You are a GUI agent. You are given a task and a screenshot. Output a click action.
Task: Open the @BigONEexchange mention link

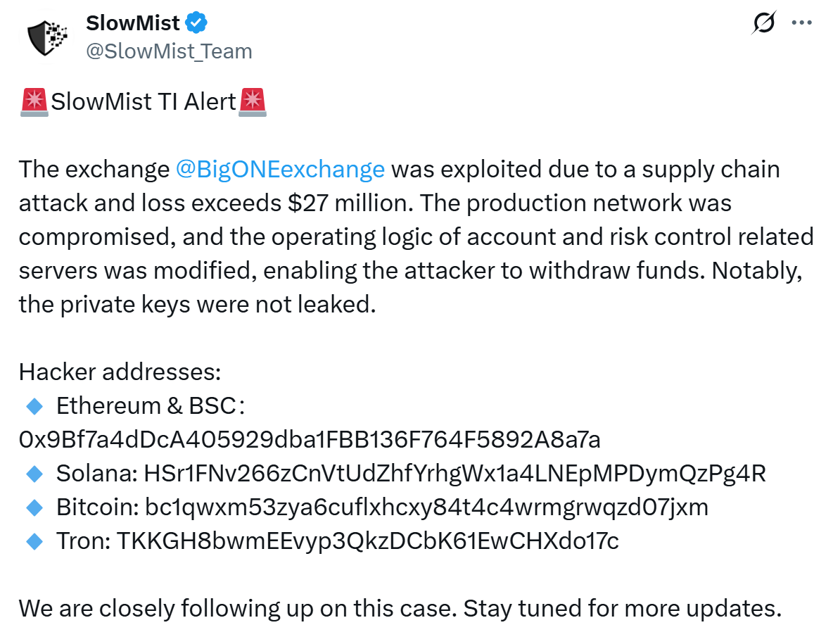coord(280,170)
